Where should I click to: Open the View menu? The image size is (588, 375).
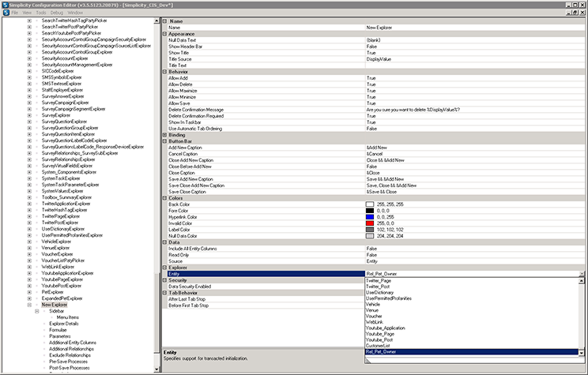pos(27,13)
